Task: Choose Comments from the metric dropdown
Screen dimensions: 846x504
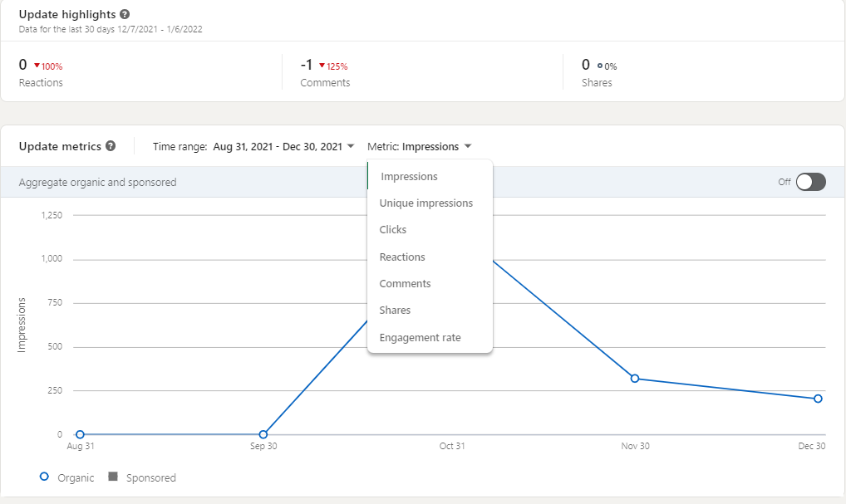Action: pos(405,284)
